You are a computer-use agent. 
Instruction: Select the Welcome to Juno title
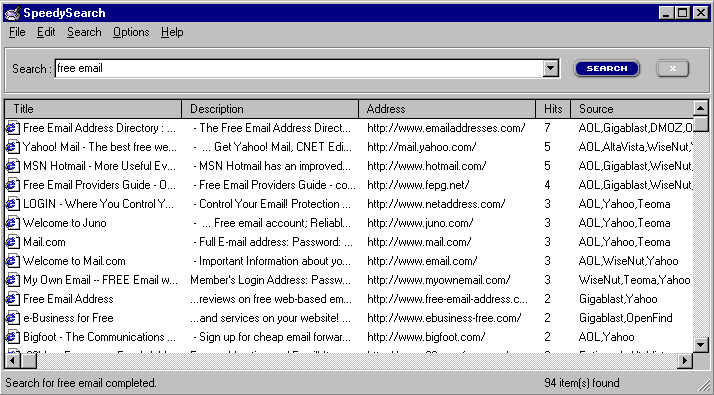65,223
